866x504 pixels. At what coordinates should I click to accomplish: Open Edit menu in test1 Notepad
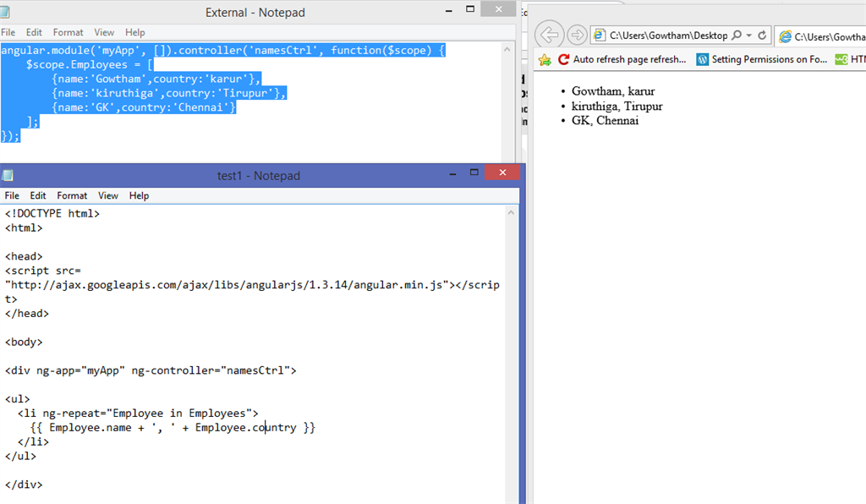click(x=37, y=195)
